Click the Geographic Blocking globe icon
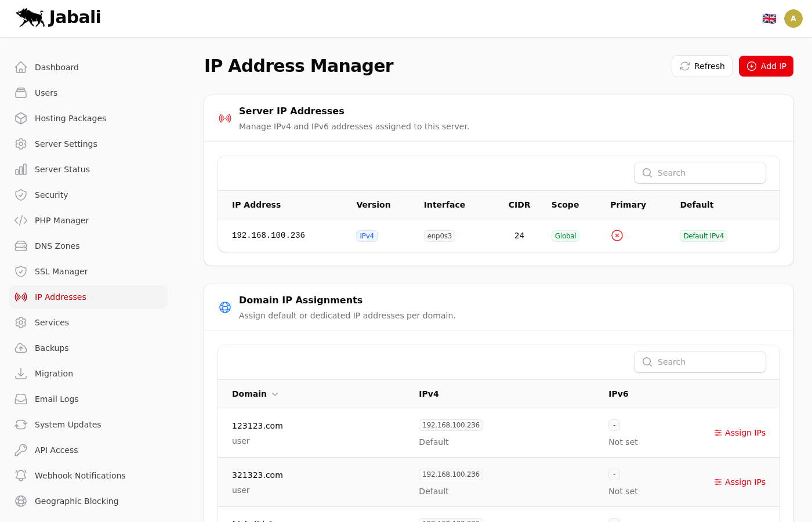The width and height of the screenshot is (812, 522). coord(21,501)
